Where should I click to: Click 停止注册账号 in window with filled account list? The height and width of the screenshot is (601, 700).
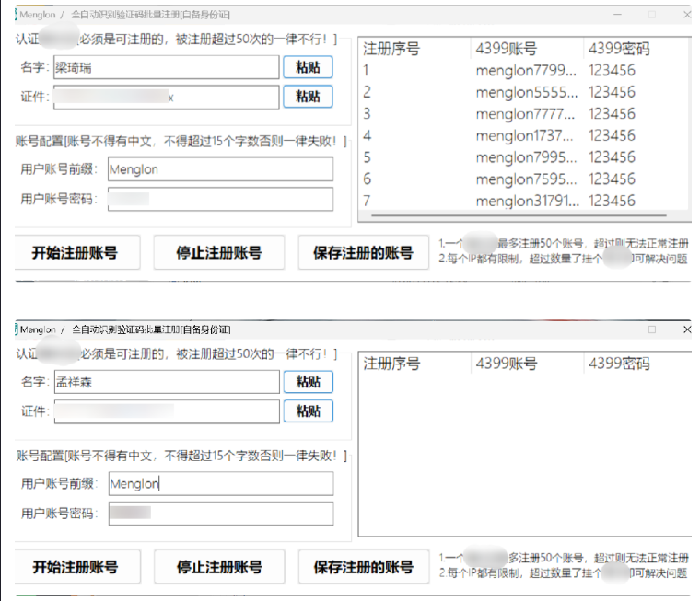(x=218, y=252)
